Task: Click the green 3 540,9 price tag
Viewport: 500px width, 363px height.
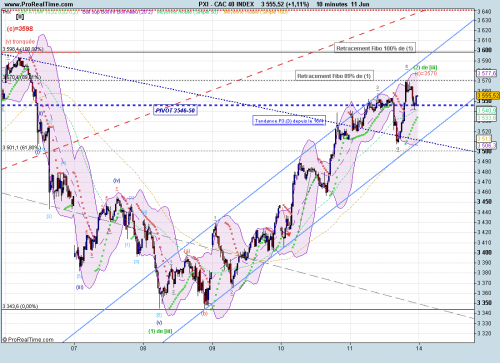Action: coord(486,110)
